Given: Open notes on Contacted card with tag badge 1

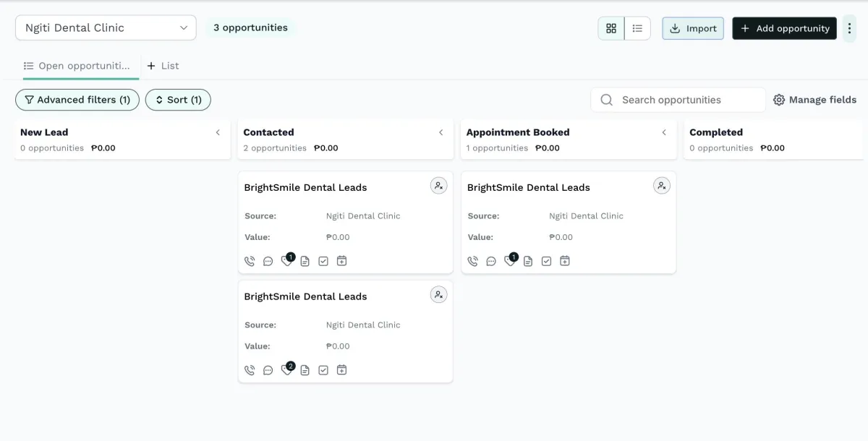Looking at the screenshot, I should tap(305, 261).
